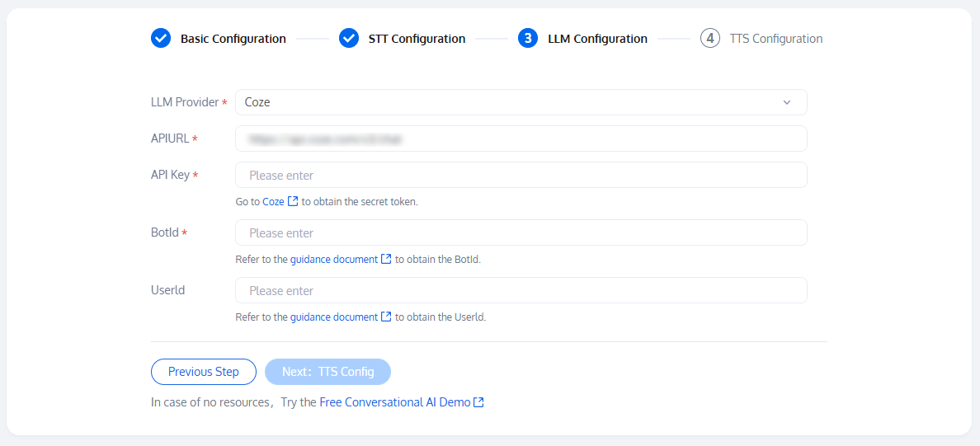Click external link icon beside UserId guidance document

point(386,317)
